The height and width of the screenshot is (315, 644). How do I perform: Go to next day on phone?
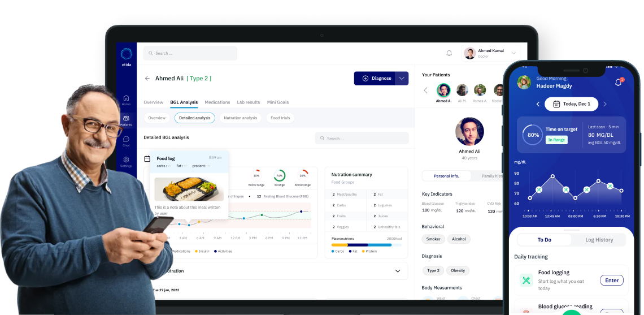coord(604,105)
